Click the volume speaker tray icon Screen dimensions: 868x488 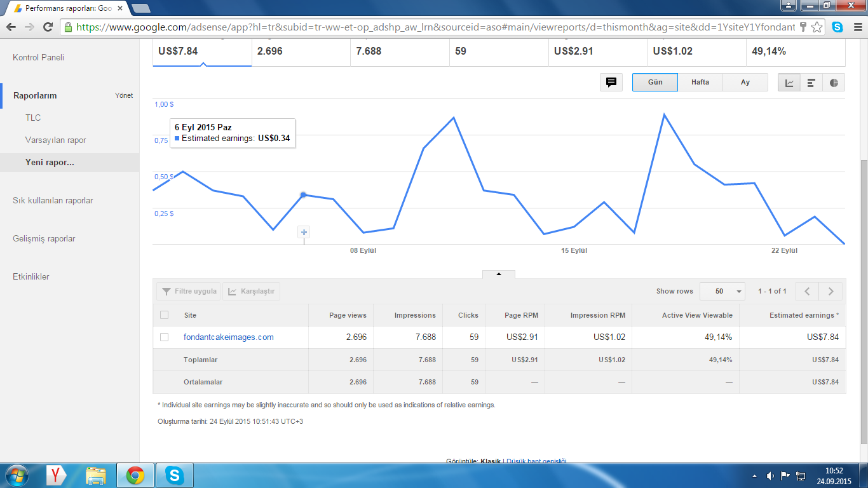click(x=770, y=475)
